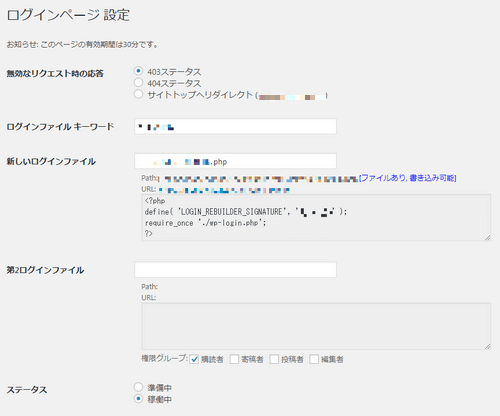
Task: Enable the 編集者 checkbox
Action: coord(314,359)
